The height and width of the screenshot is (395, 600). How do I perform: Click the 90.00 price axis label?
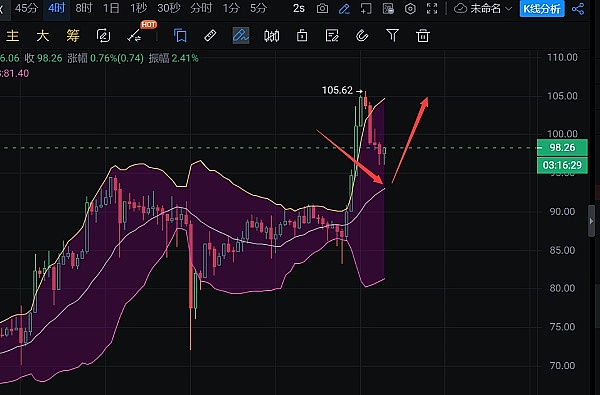(562, 212)
